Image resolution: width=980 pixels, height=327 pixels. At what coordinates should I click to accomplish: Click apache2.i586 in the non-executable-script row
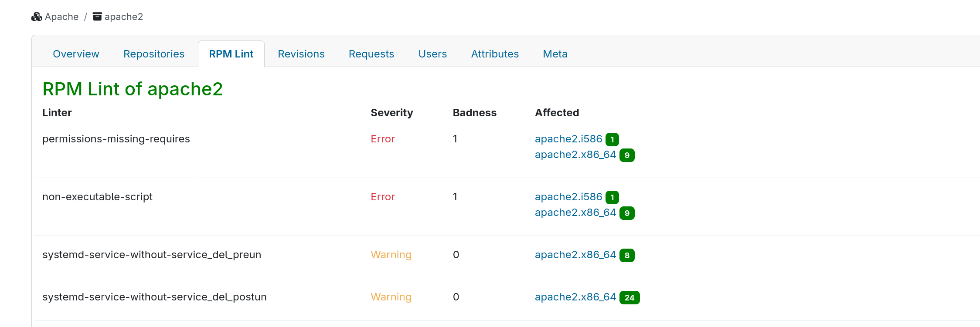pos(568,197)
